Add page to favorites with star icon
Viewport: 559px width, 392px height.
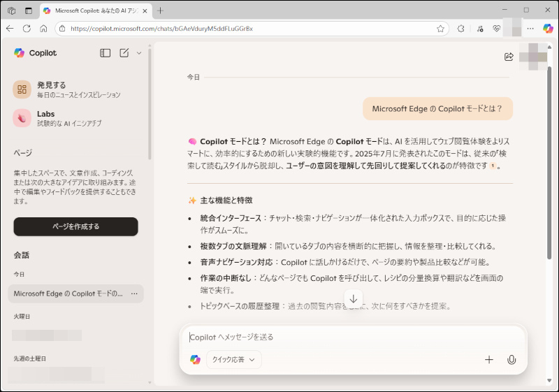[441, 29]
